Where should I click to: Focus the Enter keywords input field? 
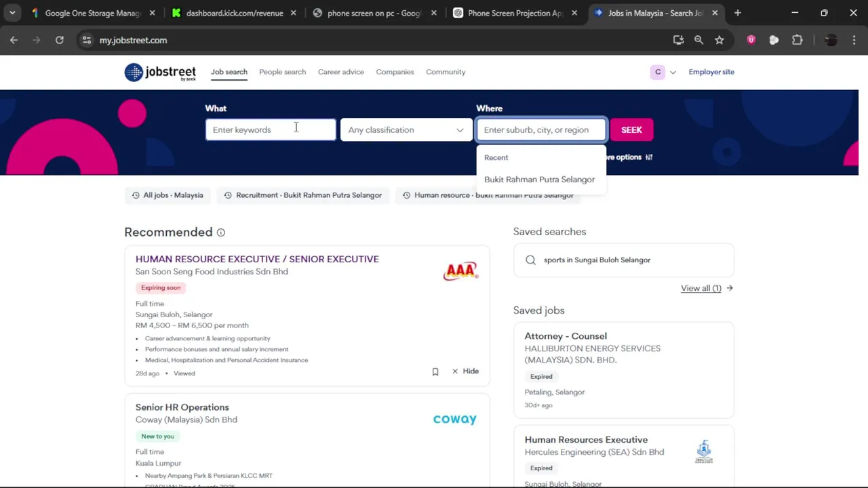click(271, 130)
